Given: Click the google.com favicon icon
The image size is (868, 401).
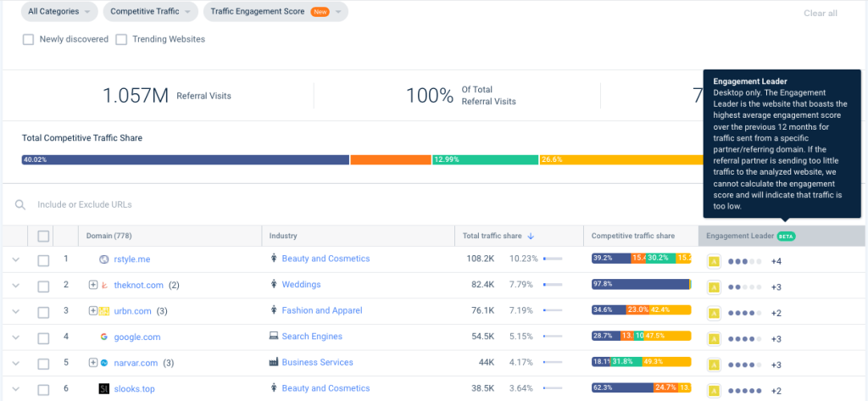Looking at the screenshot, I should [103, 337].
